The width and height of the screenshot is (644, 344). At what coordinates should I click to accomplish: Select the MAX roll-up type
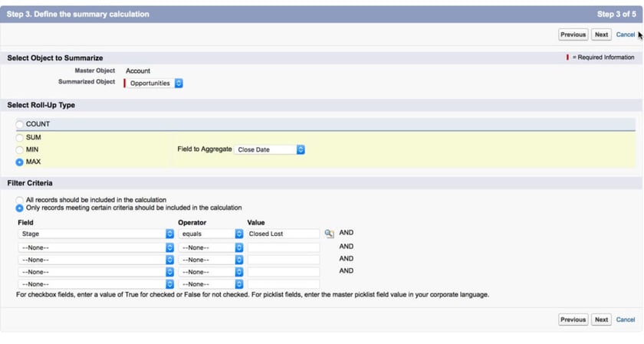pos(19,162)
